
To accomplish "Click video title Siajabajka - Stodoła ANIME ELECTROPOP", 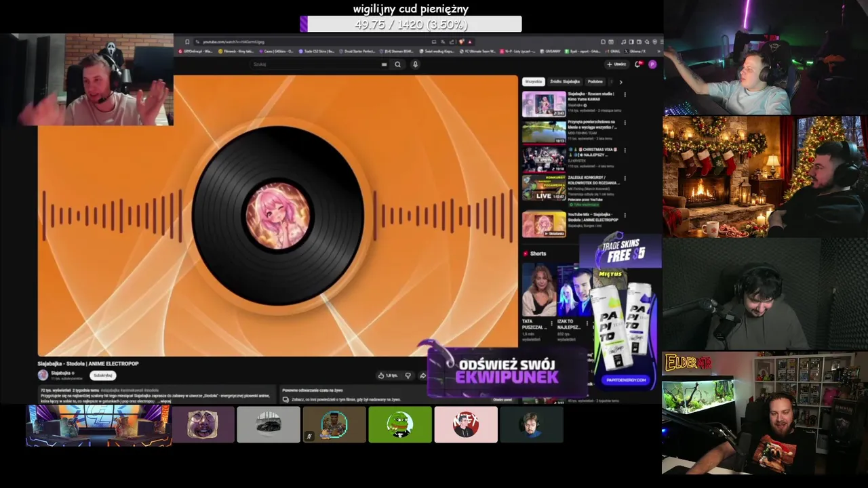I will coord(88,363).
